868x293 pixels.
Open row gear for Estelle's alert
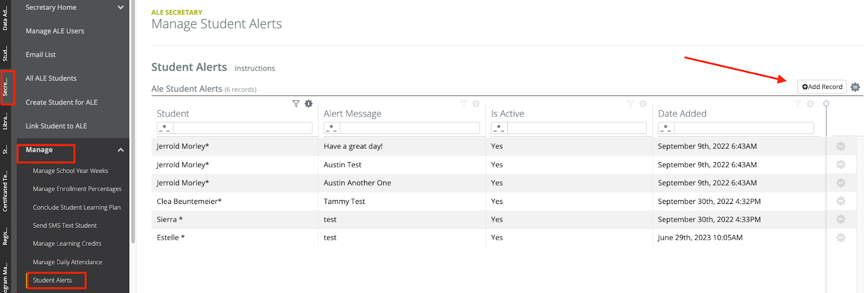click(x=841, y=238)
